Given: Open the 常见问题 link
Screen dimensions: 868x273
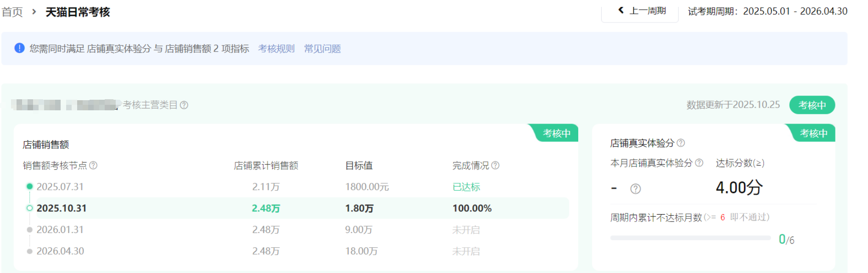Looking at the screenshot, I should pyautogui.click(x=322, y=49).
